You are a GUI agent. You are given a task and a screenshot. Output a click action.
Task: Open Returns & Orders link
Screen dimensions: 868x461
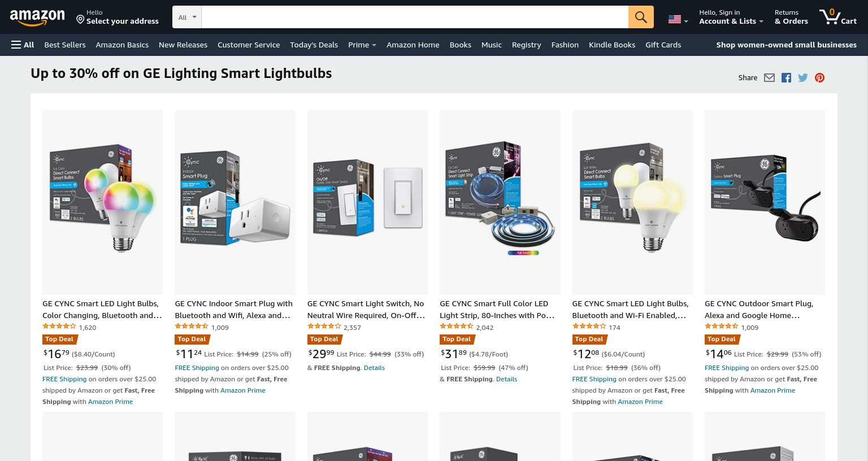pyautogui.click(x=791, y=17)
